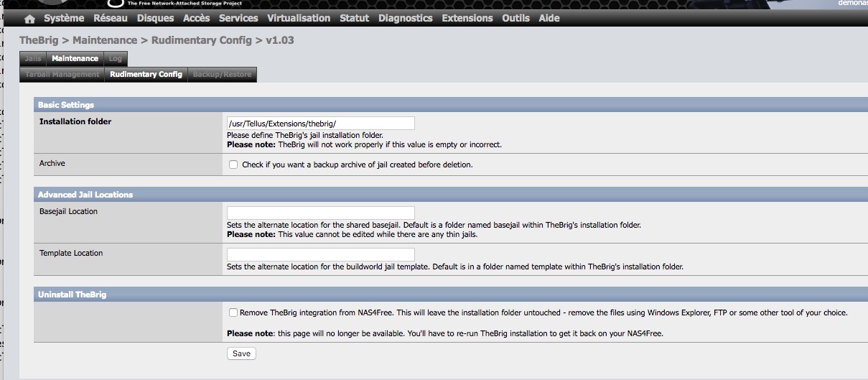Open the Virtualisation menu
Viewport: 868px width, 380px height.
pos(299,18)
